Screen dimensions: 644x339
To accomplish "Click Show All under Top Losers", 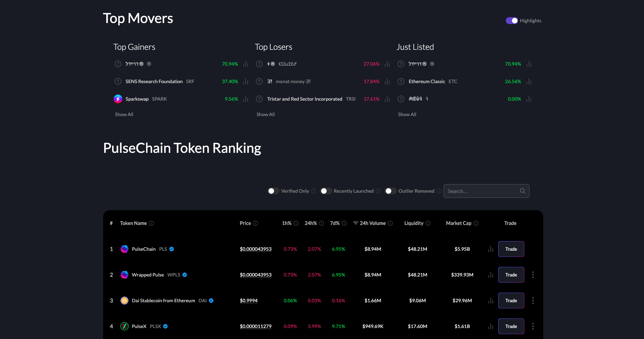I will pyautogui.click(x=265, y=114).
